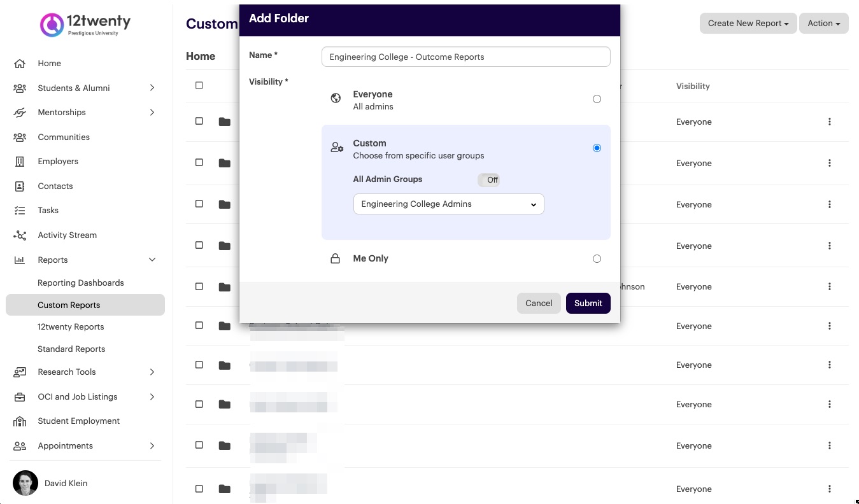Expand the Students & Alumni submenu chevron
859x504 pixels.
coord(152,88)
